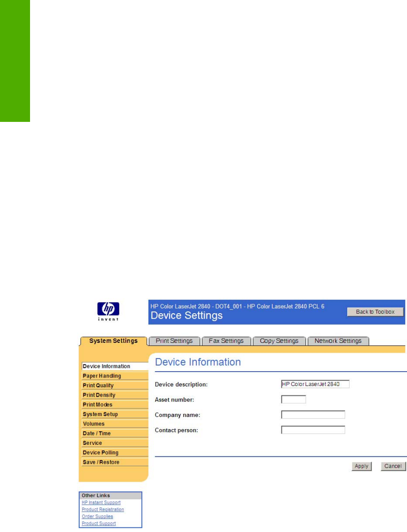Open the Service page
This screenshot has height=532, width=407.
115,443
